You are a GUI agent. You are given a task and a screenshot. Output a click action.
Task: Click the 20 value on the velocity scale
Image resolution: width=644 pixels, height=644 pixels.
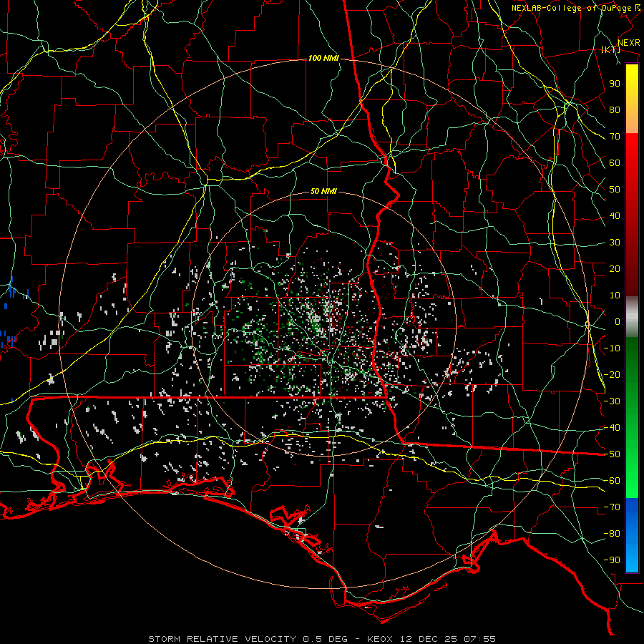pos(615,269)
